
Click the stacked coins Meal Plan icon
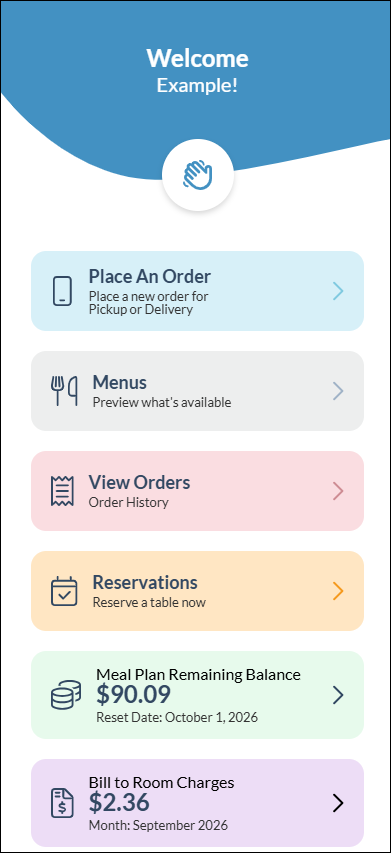tap(66, 695)
